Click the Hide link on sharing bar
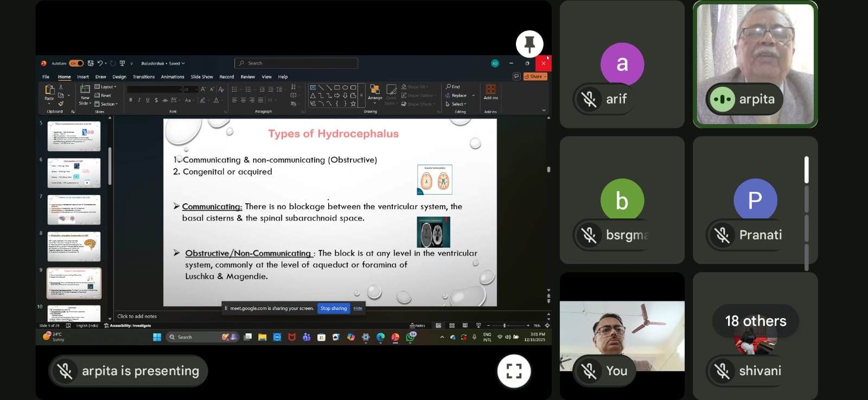 (x=358, y=308)
